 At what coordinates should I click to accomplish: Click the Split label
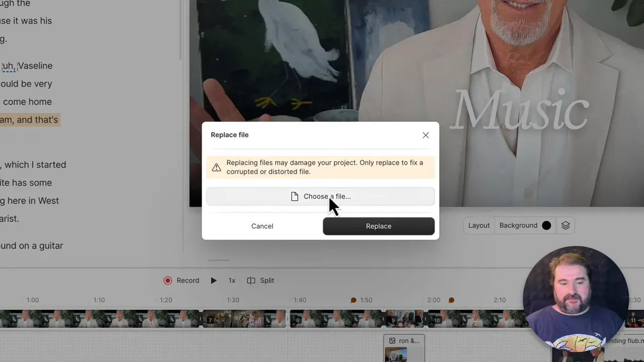[x=267, y=281]
